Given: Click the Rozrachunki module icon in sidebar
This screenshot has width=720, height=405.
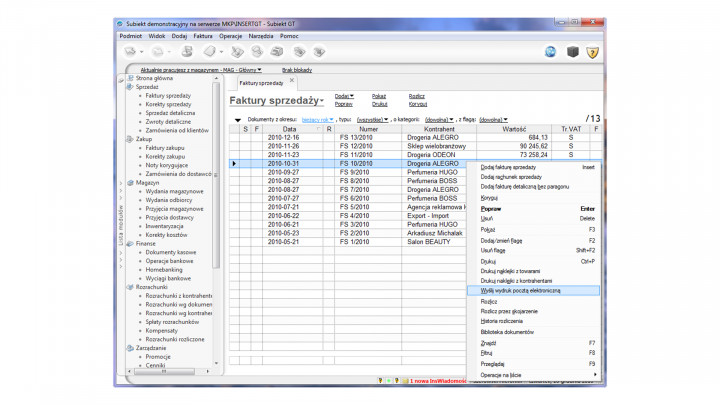Looking at the screenshot, I should click(x=130, y=286).
